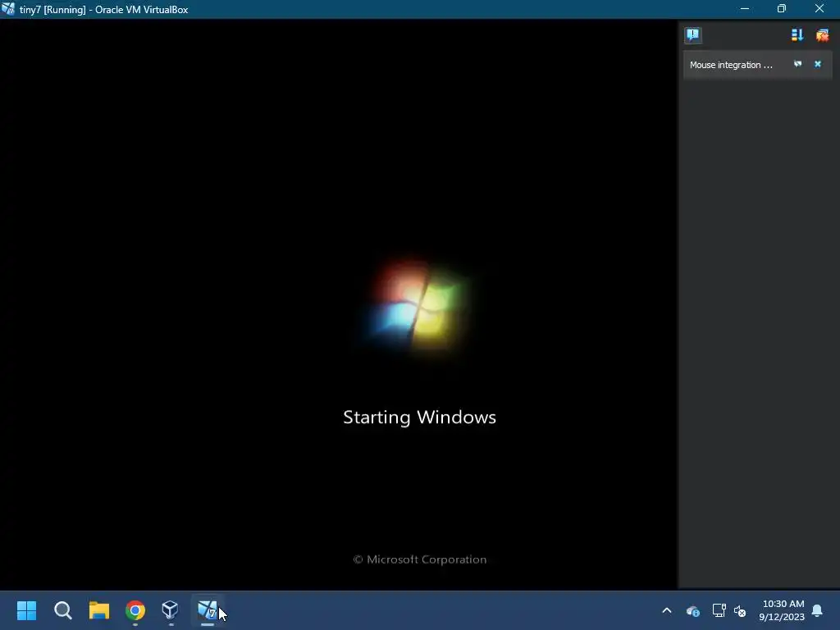Restore down the tiny7 VirtualBox window

[782, 9]
